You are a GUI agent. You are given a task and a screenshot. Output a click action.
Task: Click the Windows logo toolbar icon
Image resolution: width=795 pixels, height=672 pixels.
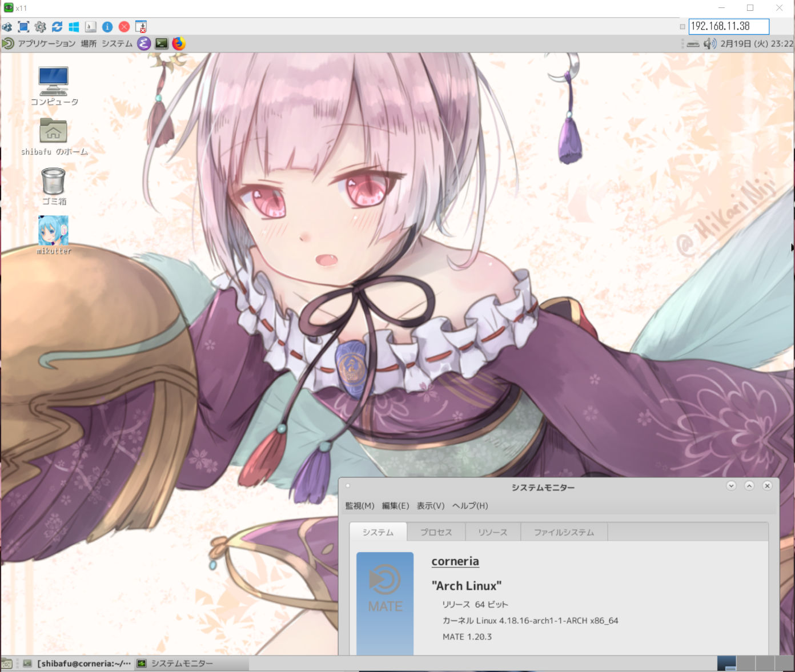click(74, 27)
